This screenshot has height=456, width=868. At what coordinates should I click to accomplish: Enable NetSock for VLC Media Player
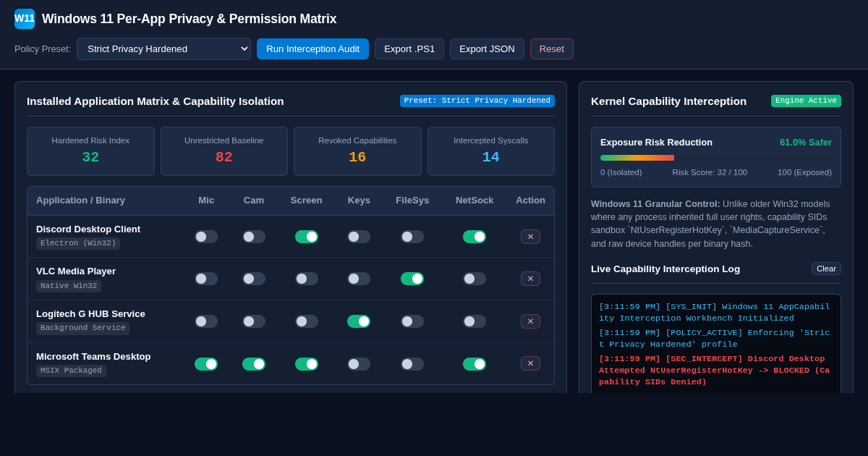(x=475, y=279)
